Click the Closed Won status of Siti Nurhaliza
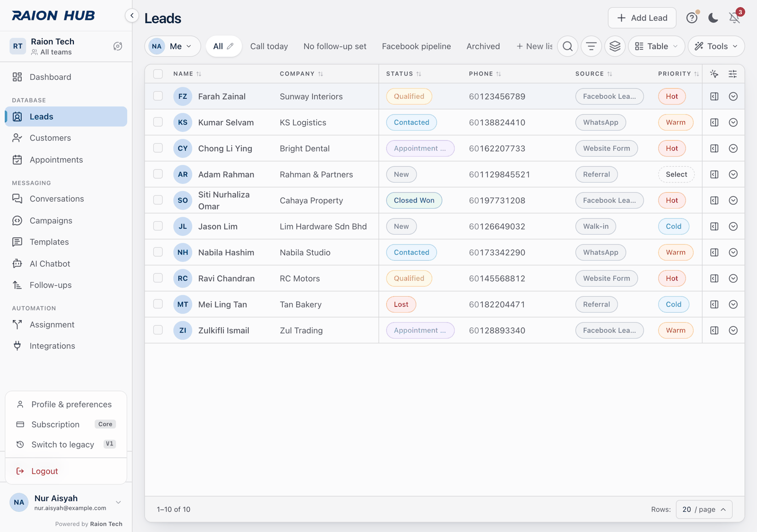This screenshot has width=757, height=532. click(414, 201)
